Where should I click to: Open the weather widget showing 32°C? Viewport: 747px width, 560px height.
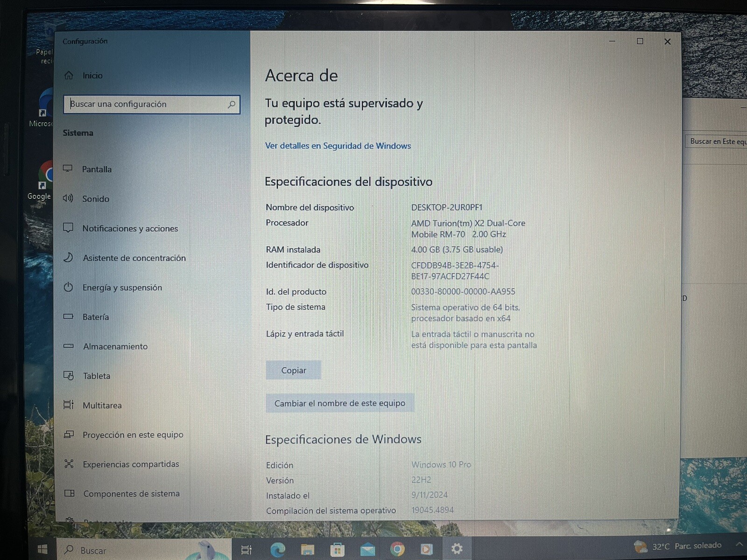tap(678, 546)
